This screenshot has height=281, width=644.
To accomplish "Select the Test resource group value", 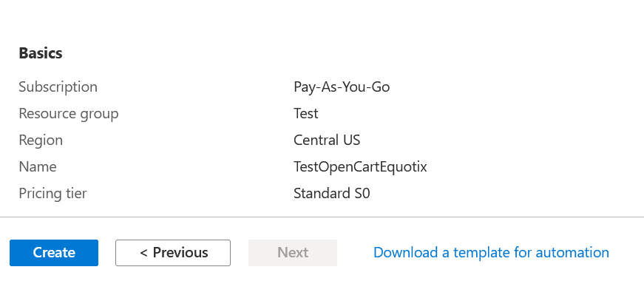I will click(x=306, y=113).
